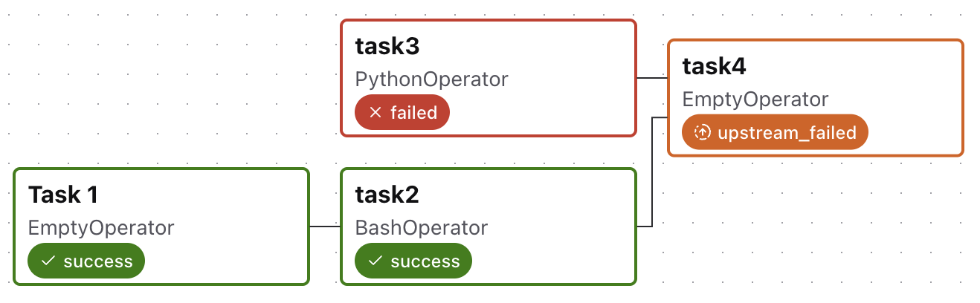Select the Task 1 title text
The image size is (980, 303).
[63, 195]
